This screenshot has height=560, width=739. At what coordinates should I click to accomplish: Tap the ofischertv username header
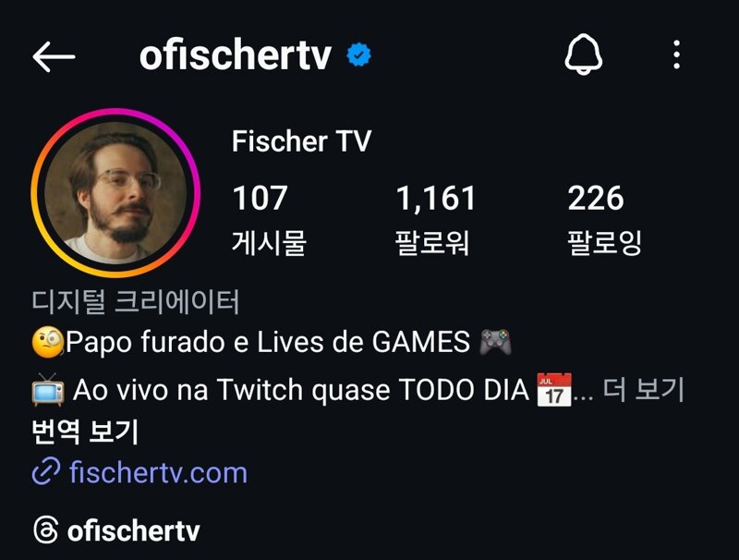[x=236, y=55]
